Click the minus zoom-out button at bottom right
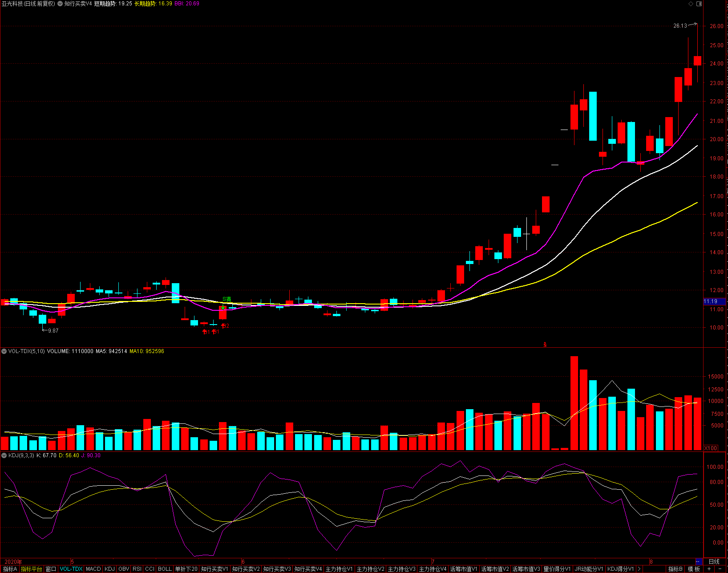728x573 pixels. click(x=720, y=569)
